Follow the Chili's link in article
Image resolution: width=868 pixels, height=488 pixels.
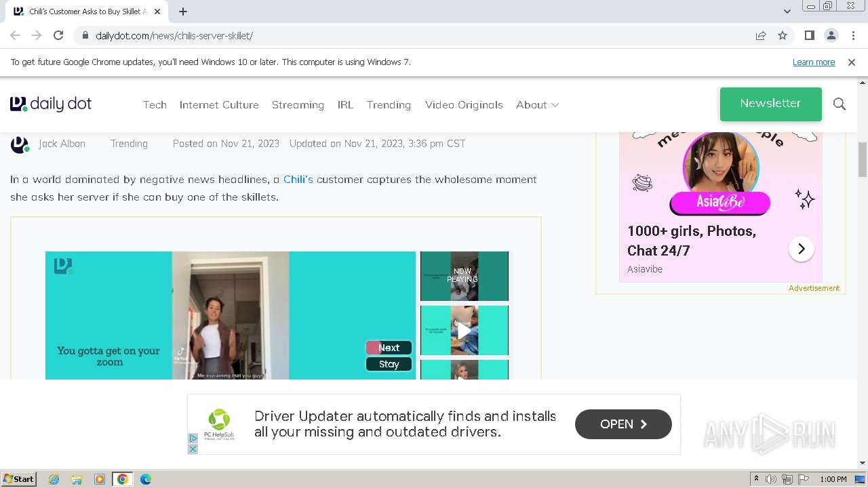click(298, 180)
